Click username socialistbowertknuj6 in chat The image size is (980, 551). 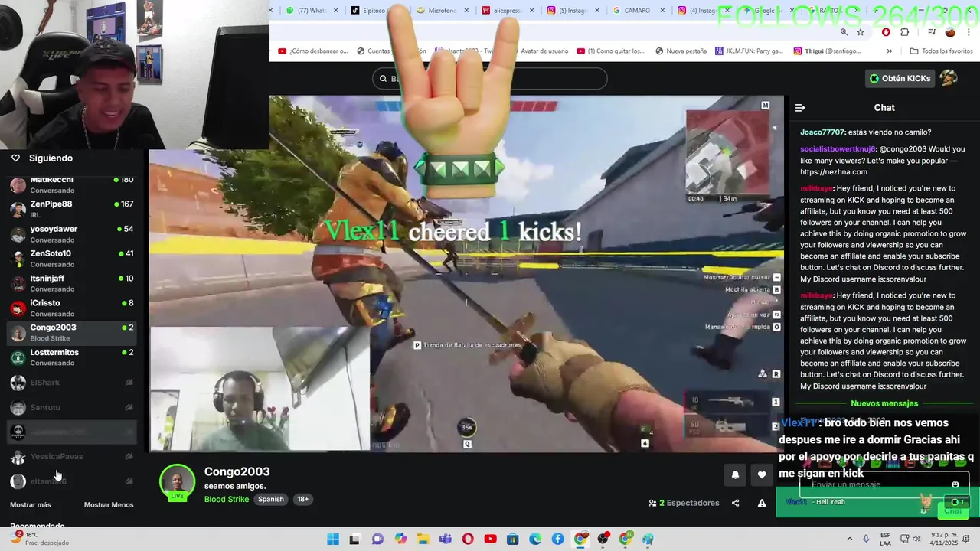click(838, 149)
